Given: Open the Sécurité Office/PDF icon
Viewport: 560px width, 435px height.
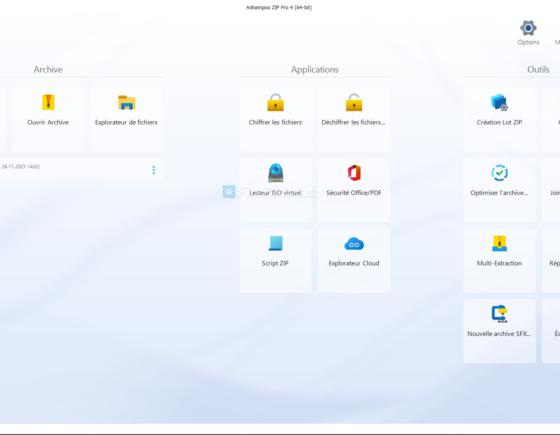Looking at the screenshot, I should (x=354, y=173).
